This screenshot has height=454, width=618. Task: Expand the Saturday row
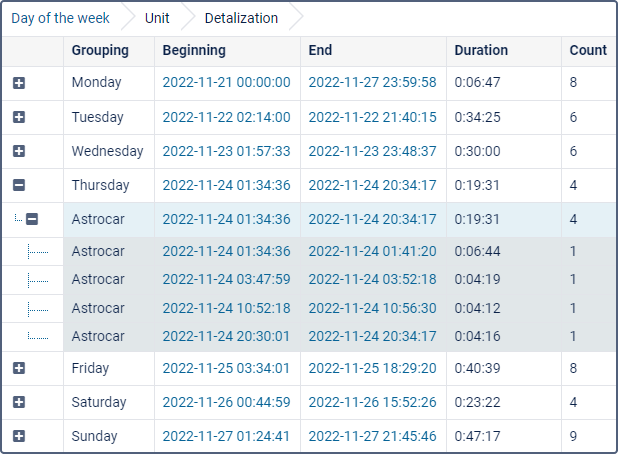[x=19, y=402]
